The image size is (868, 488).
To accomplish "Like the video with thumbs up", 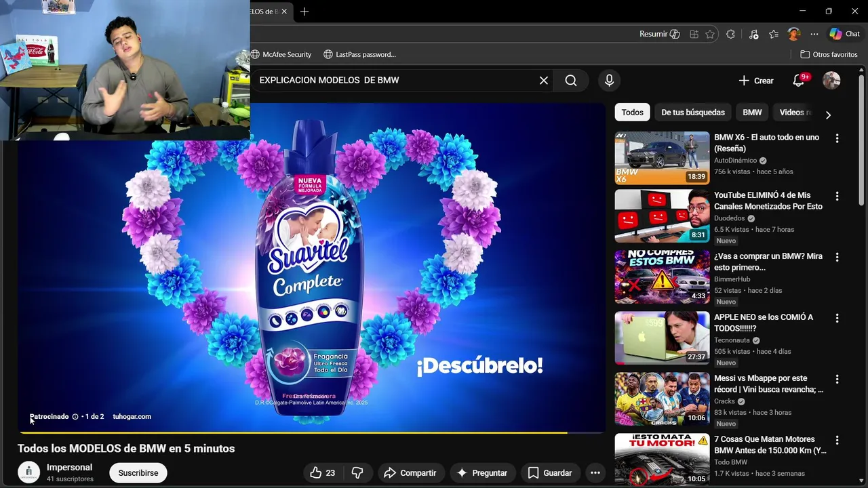I will click(x=321, y=473).
